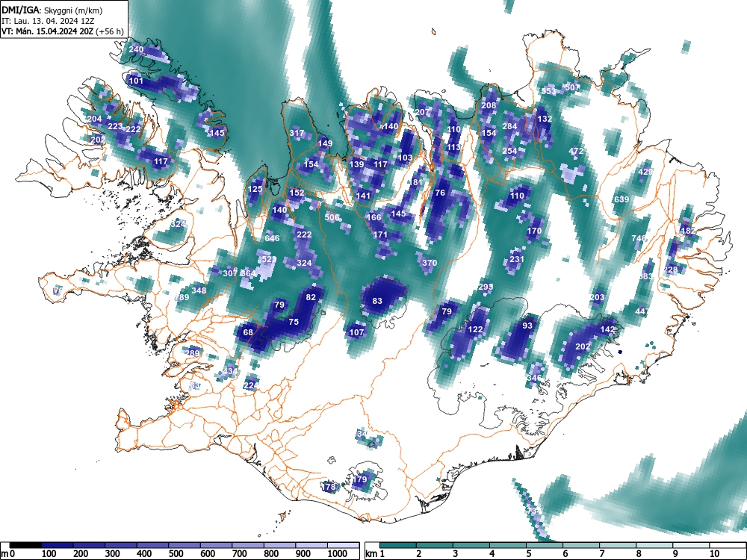Image resolution: width=747 pixels, height=560 pixels.
Task: Click the visibility value 179 on the map
Action: tap(360, 479)
